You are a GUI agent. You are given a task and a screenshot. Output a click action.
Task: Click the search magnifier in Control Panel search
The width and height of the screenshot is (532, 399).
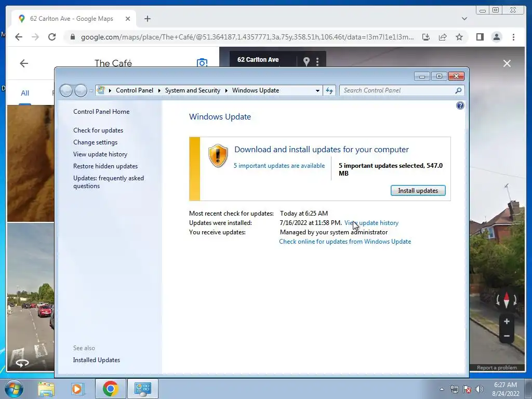point(458,90)
